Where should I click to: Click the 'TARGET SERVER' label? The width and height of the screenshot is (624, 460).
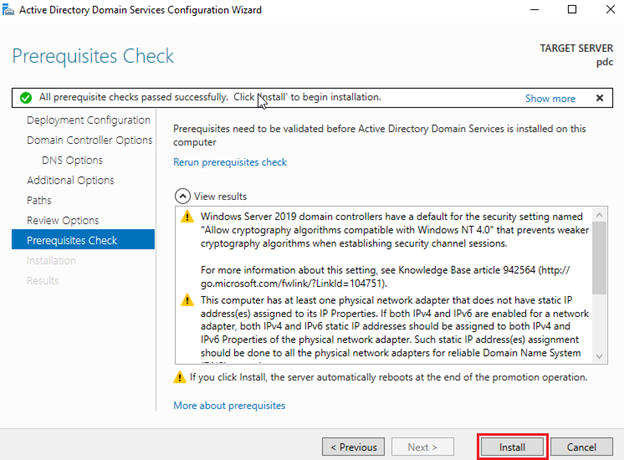pyautogui.click(x=576, y=48)
